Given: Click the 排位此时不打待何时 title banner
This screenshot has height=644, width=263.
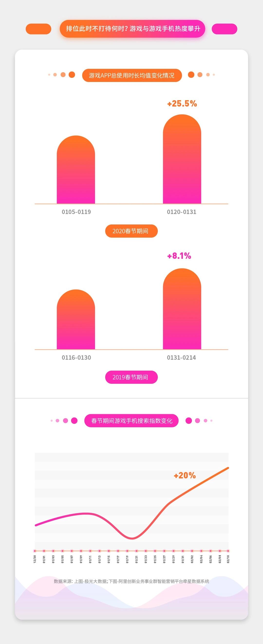Looking at the screenshot, I should coord(132,29).
